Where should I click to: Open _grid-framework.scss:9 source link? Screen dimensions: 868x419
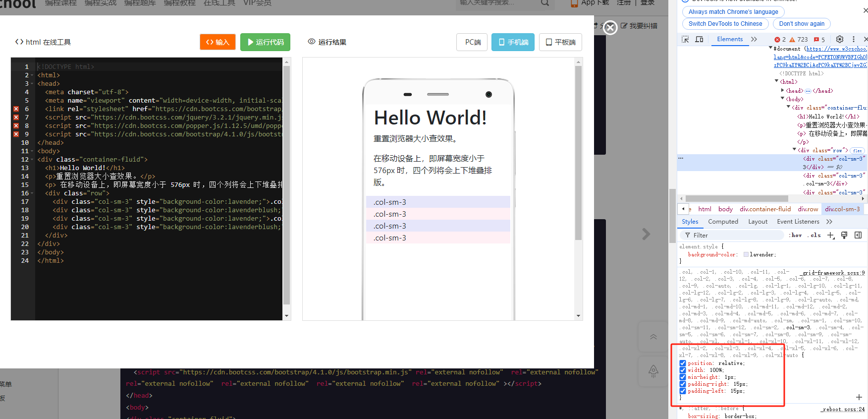click(x=833, y=273)
